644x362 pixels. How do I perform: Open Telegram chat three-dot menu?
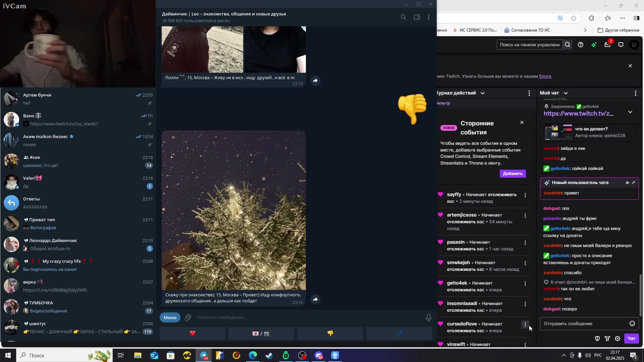[x=429, y=17]
